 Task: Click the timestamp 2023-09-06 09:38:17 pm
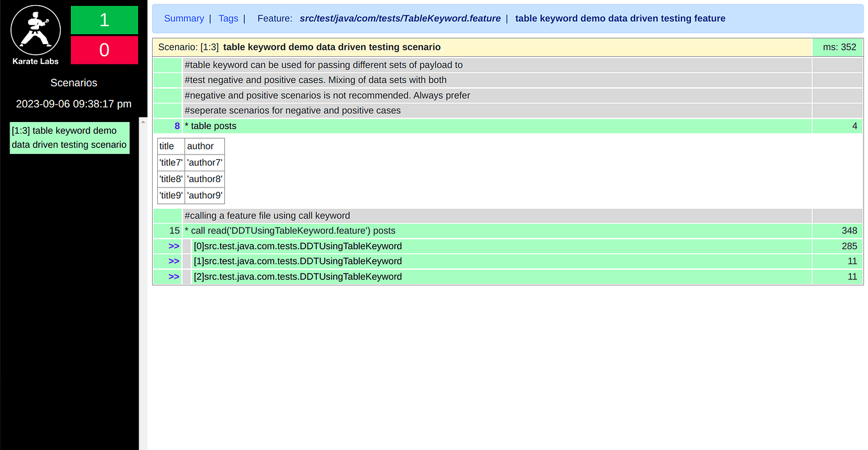point(74,104)
